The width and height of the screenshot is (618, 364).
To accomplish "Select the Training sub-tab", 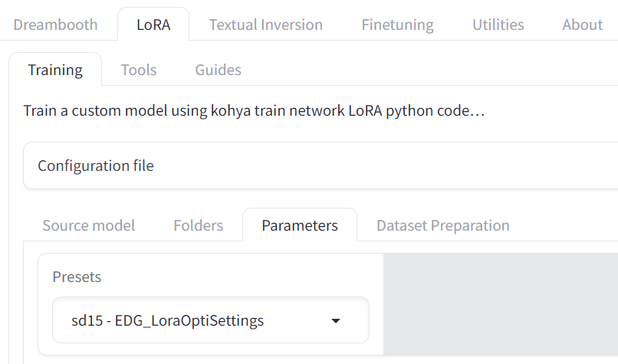I will [55, 70].
